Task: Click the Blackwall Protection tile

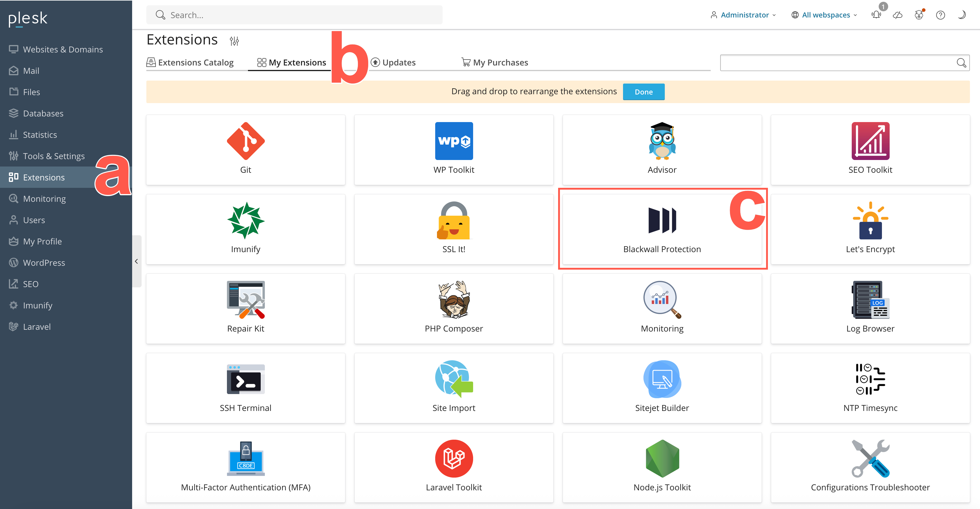Action: [x=662, y=229]
